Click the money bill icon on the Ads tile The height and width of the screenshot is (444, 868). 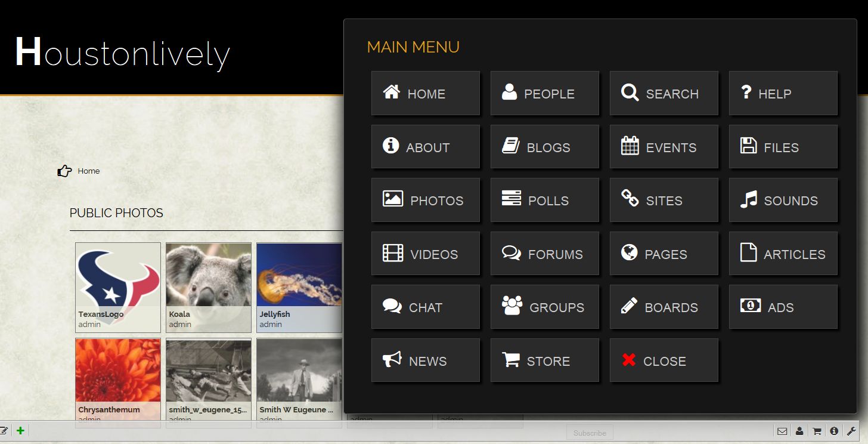coord(751,306)
